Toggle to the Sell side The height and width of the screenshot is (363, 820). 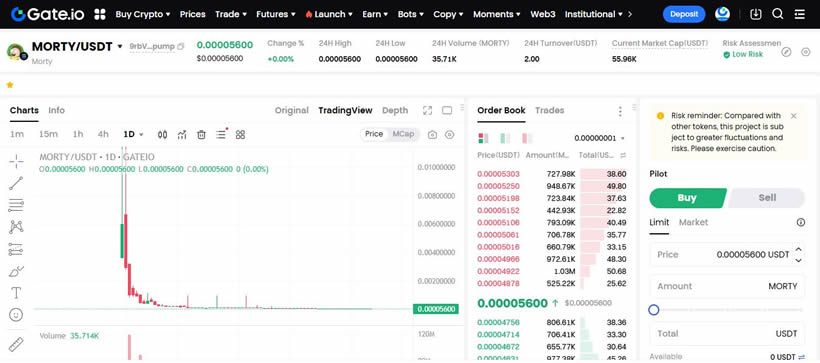pos(766,198)
